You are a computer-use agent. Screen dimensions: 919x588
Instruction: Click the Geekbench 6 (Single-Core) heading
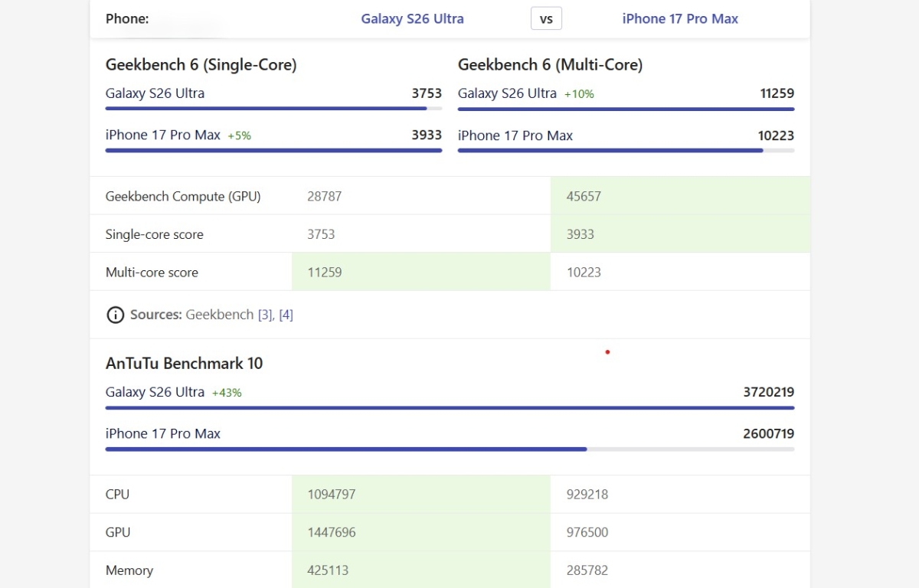click(x=201, y=65)
